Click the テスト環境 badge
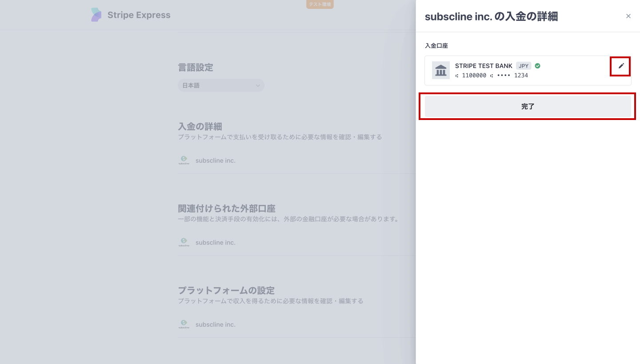Image resolution: width=640 pixels, height=364 pixels. tap(320, 4)
